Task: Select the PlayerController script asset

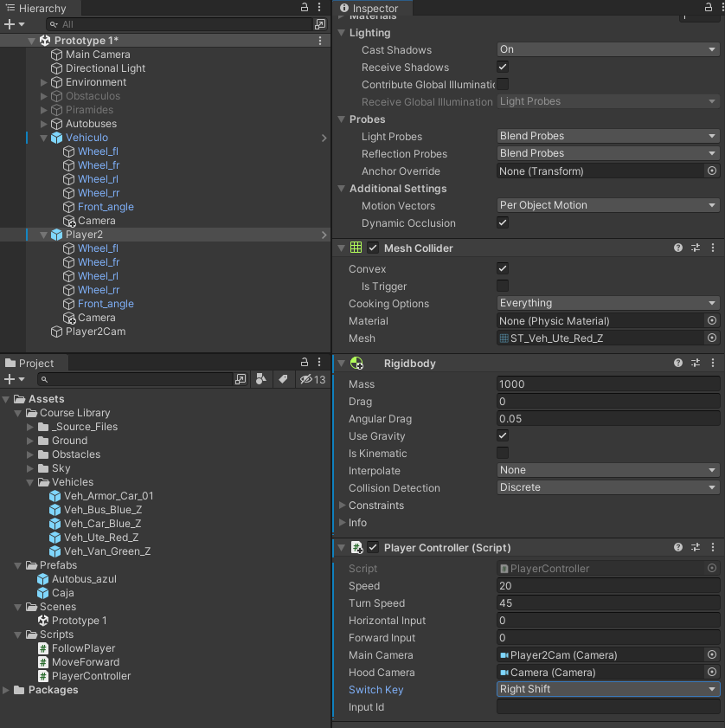Action: pyautogui.click(x=91, y=676)
